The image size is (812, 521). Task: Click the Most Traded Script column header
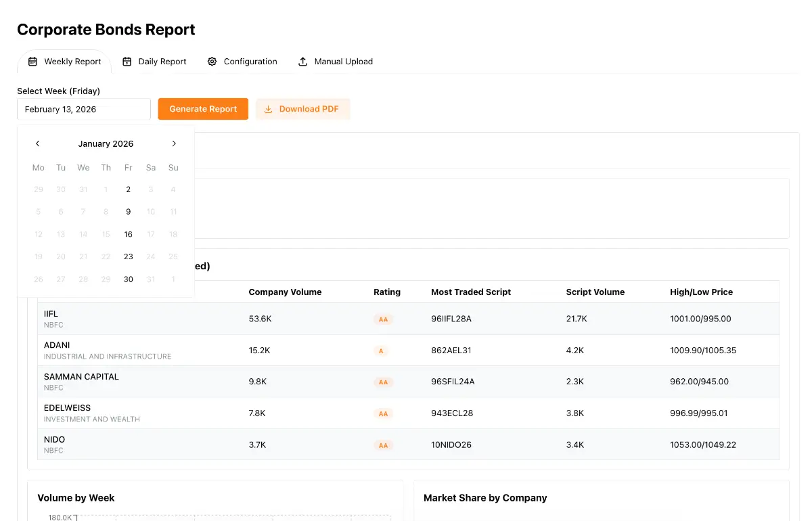(x=471, y=292)
